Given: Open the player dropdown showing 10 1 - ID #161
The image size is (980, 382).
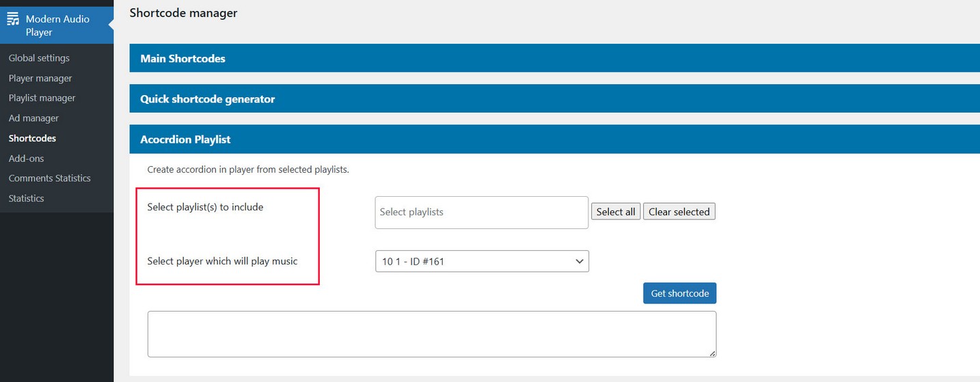Looking at the screenshot, I should [x=482, y=261].
